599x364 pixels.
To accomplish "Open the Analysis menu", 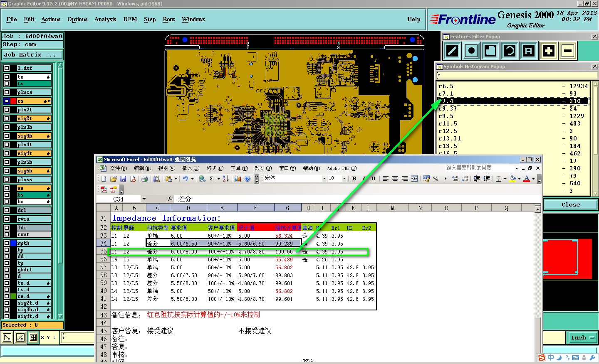I will (105, 19).
